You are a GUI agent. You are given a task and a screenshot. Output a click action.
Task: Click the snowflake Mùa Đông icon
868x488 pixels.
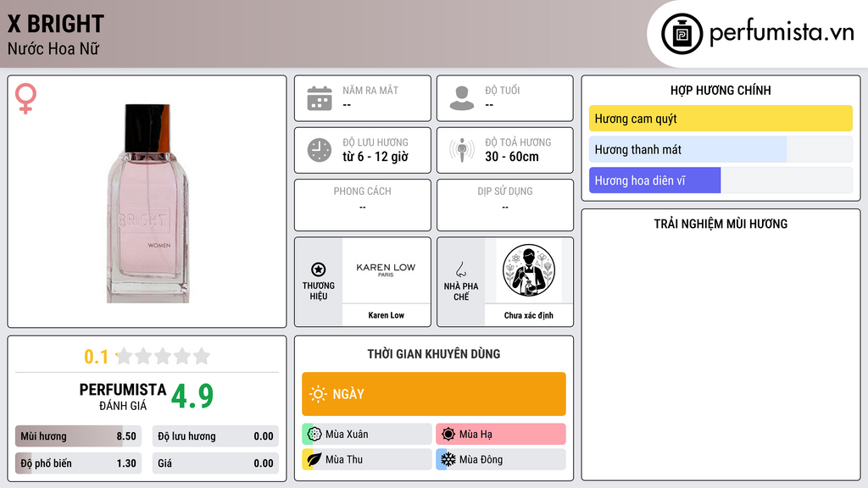(x=448, y=459)
